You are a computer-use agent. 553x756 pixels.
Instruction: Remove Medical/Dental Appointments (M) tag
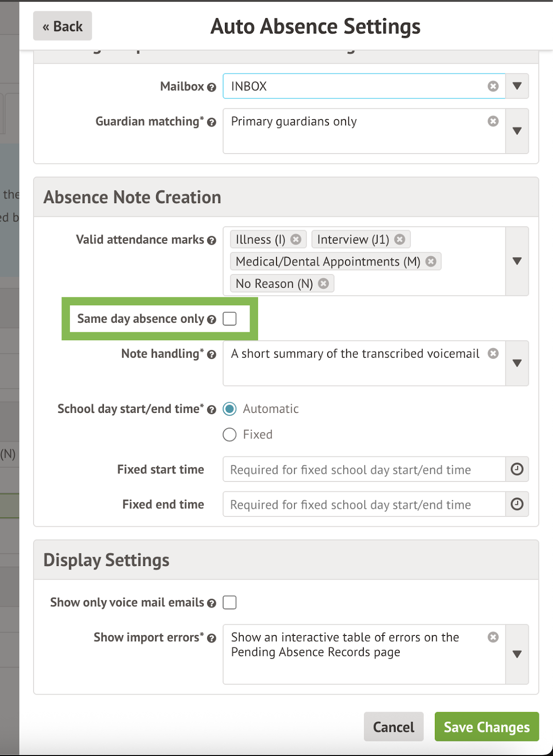click(x=431, y=261)
